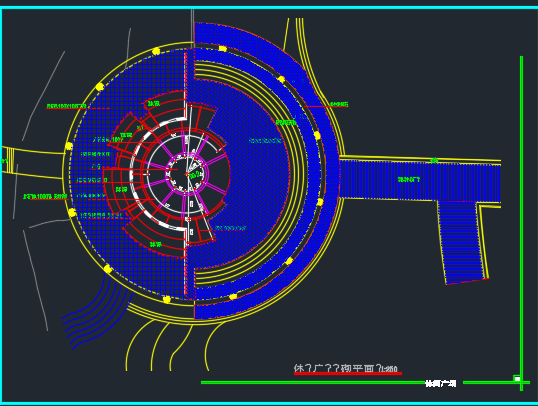This screenshot has width=538, height=406.
Task: Select the white "休闲广场" label on green line
Action: [x=441, y=383]
